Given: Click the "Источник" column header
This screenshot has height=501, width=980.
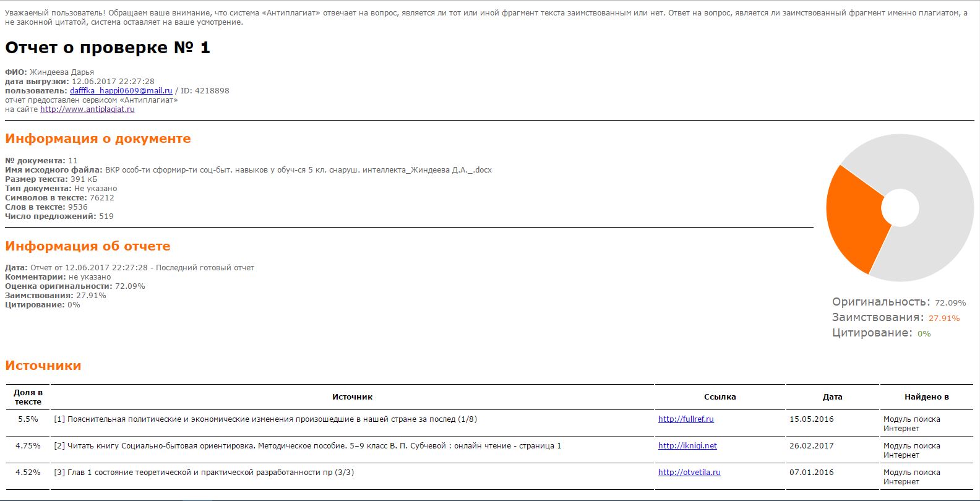Looking at the screenshot, I should pyautogui.click(x=352, y=397).
